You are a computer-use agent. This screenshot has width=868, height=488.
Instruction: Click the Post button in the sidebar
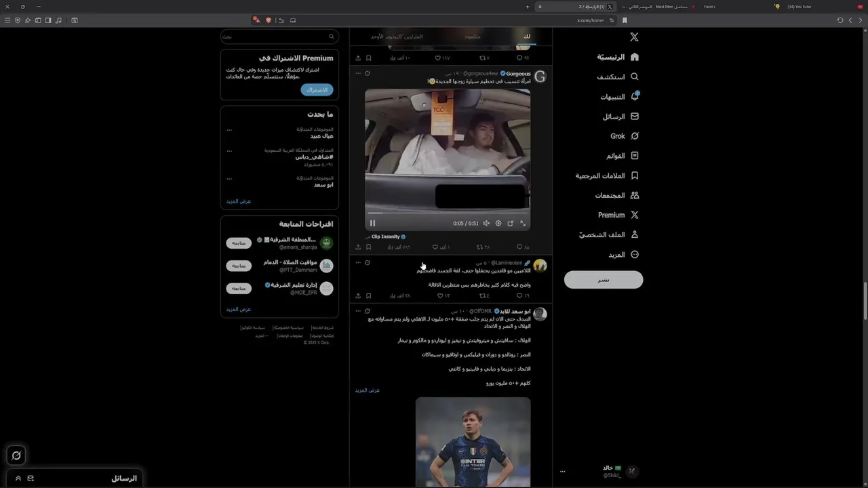point(604,279)
